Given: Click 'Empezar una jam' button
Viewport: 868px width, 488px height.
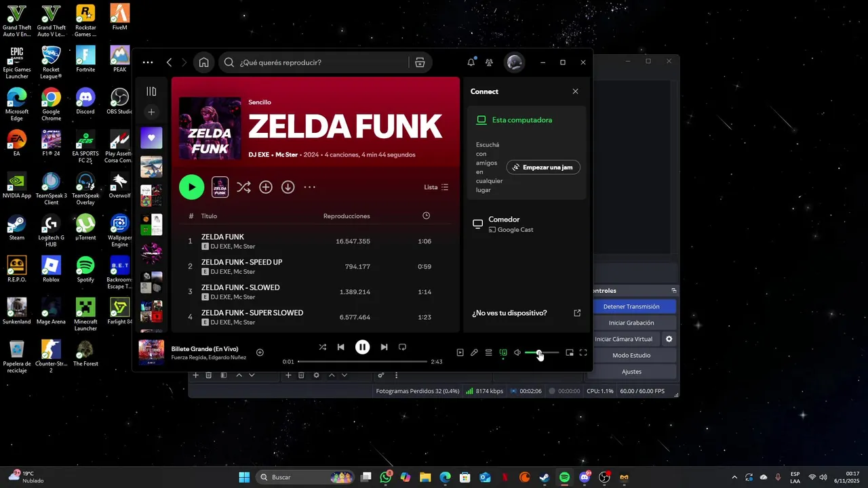Looking at the screenshot, I should click(x=543, y=167).
